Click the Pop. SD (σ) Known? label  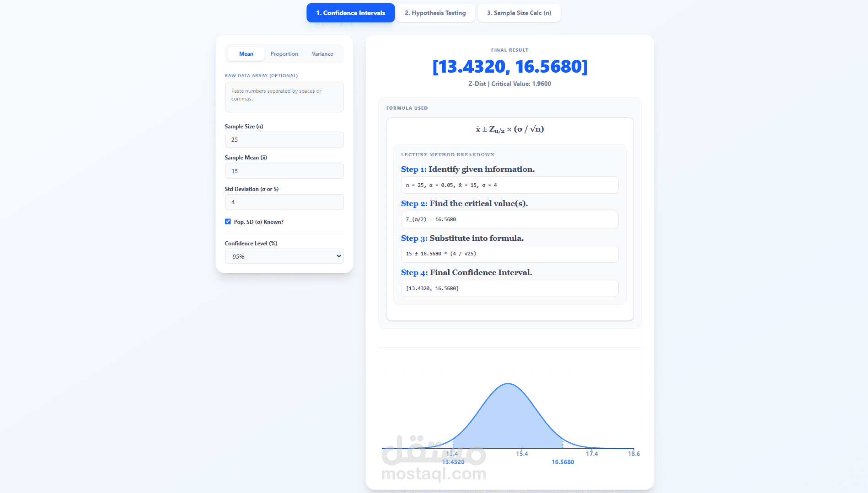click(258, 222)
